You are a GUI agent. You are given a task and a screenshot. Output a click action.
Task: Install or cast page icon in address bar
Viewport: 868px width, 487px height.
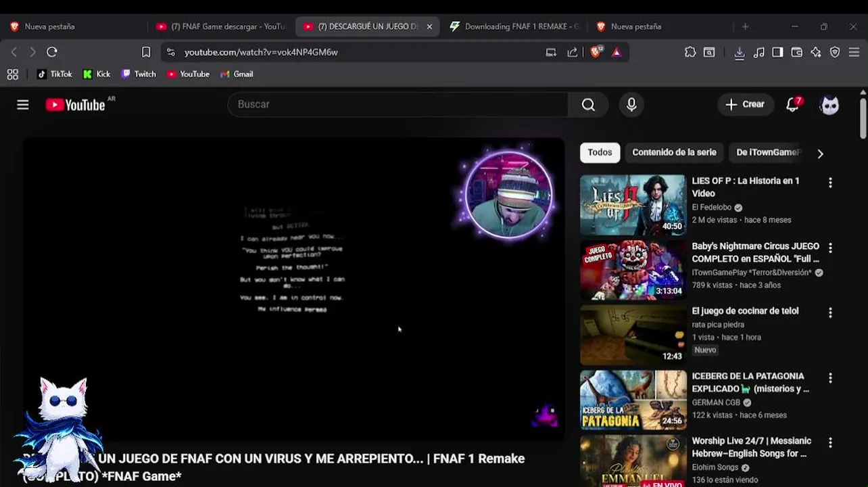tap(551, 52)
